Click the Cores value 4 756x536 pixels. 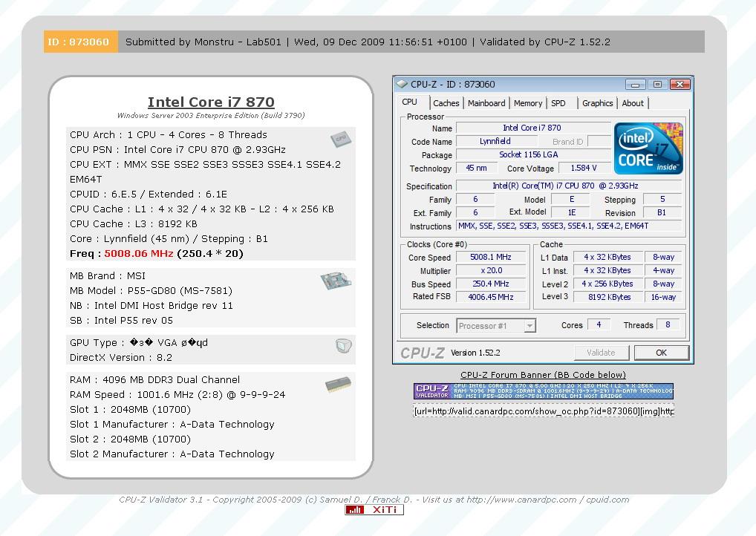[x=599, y=325]
